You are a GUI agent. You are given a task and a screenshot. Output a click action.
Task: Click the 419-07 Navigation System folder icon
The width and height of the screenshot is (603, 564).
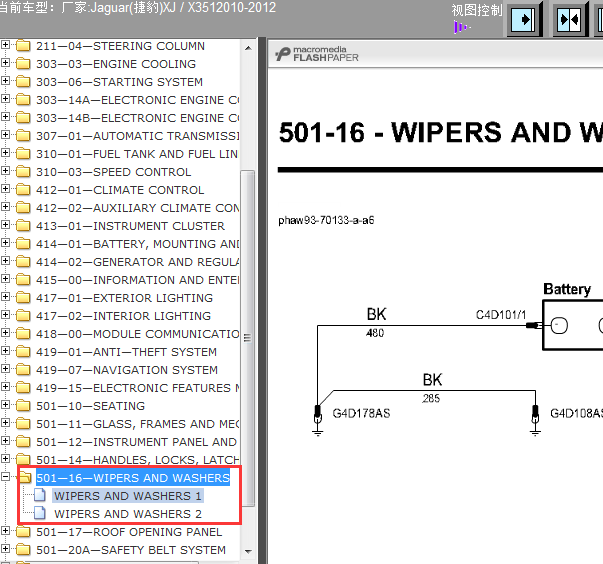point(23,370)
